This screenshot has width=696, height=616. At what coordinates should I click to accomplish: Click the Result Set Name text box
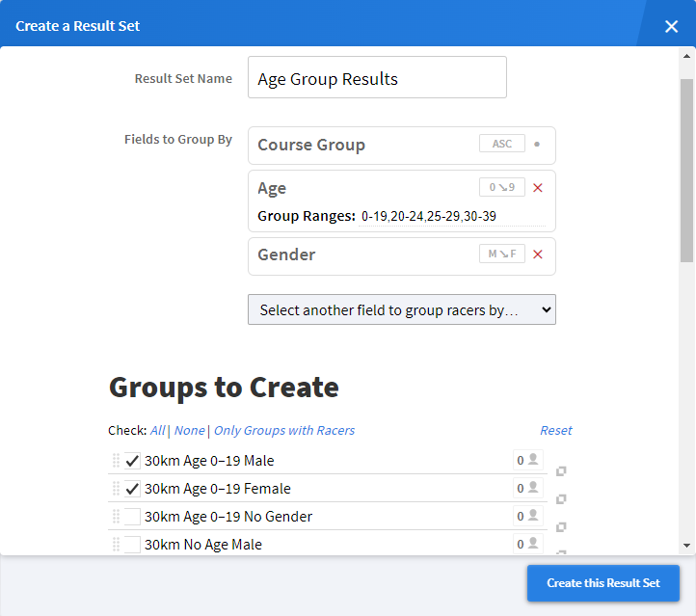pyautogui.click(x=377, y=78)
